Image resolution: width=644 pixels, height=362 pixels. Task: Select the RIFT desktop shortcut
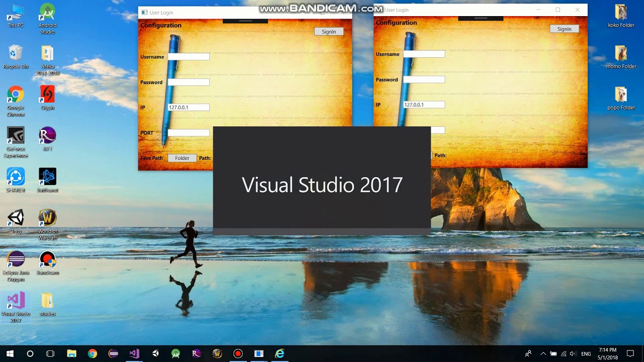click(x=47, y=139)
